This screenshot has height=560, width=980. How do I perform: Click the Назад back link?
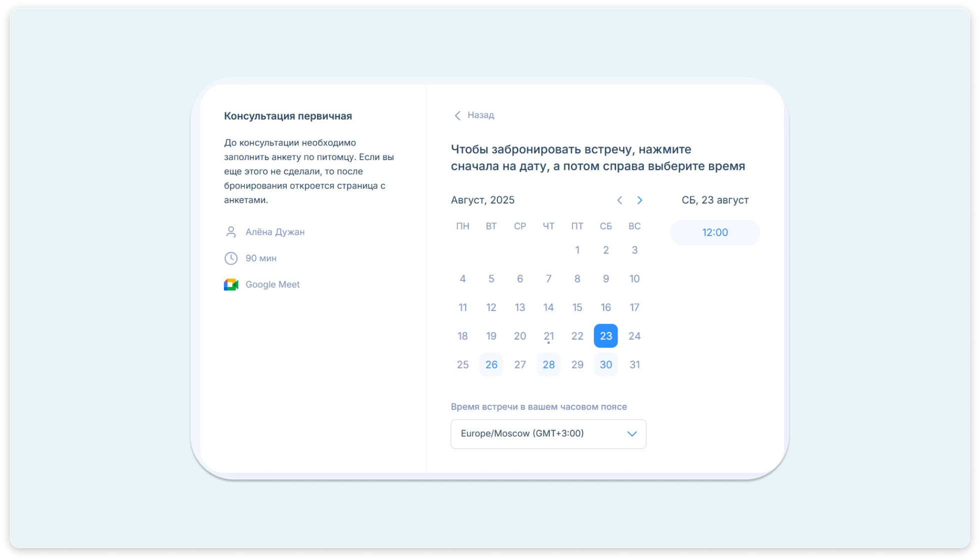[480, 115]
